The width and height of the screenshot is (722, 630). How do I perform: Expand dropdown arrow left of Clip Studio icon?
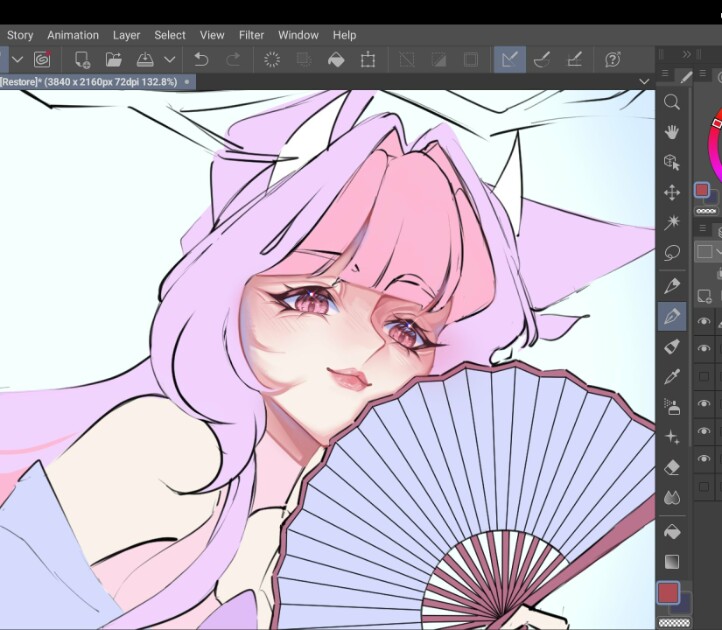point(17,59)
